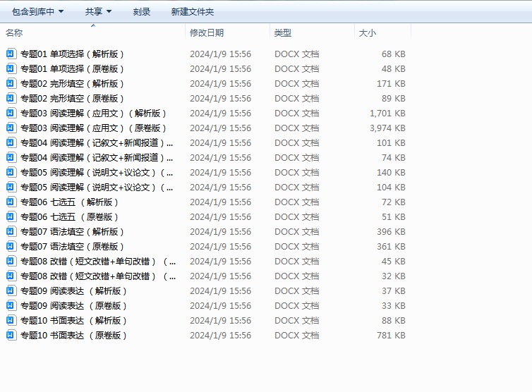Click the 1,701 KB size value

coord(388,114)
